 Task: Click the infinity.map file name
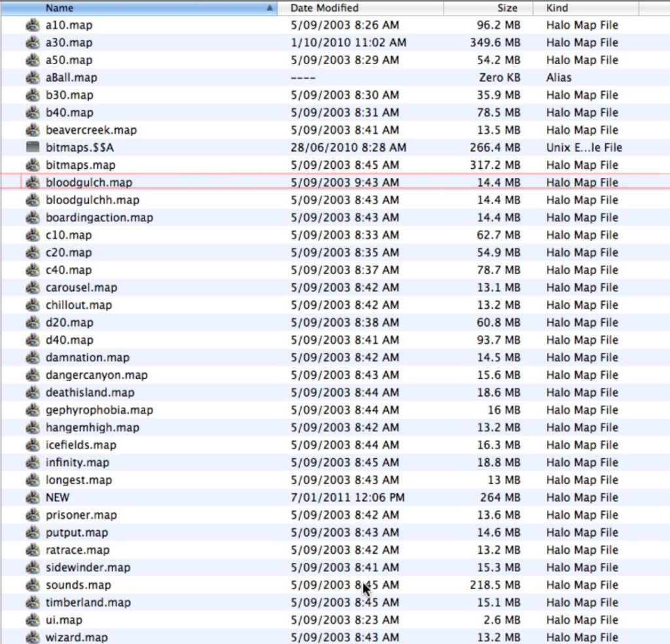pyautogui.click(x=77, y=463)
